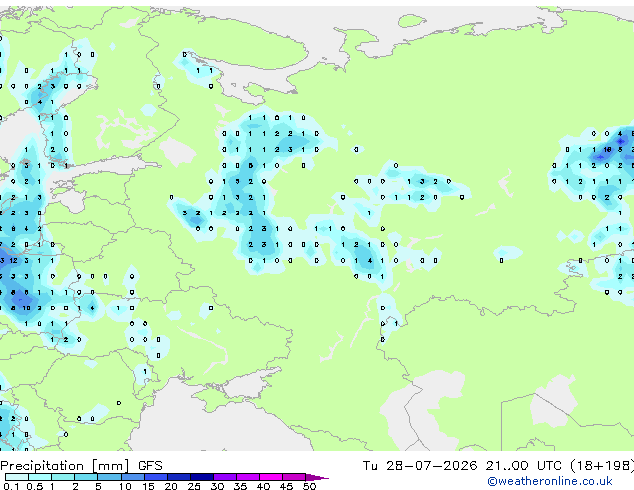Click the legend label '0.1'
This screenshot has width=634, height=490.
point(11,486)
